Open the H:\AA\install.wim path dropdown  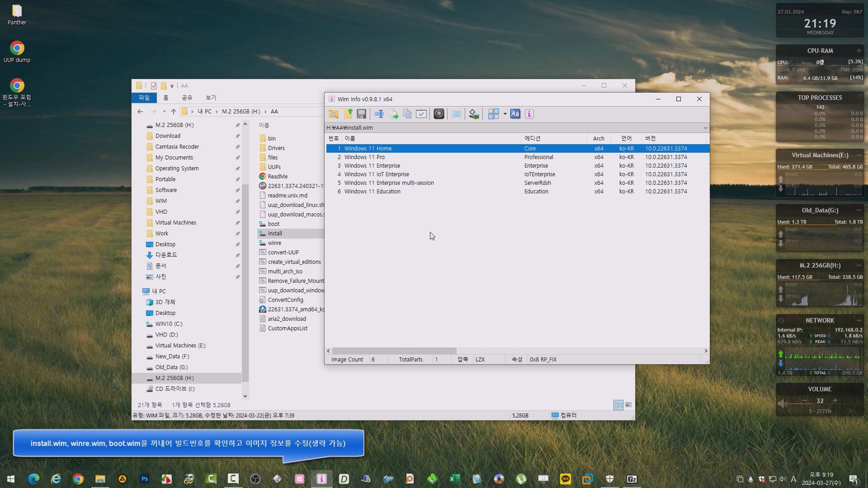[x=705, y=128]
